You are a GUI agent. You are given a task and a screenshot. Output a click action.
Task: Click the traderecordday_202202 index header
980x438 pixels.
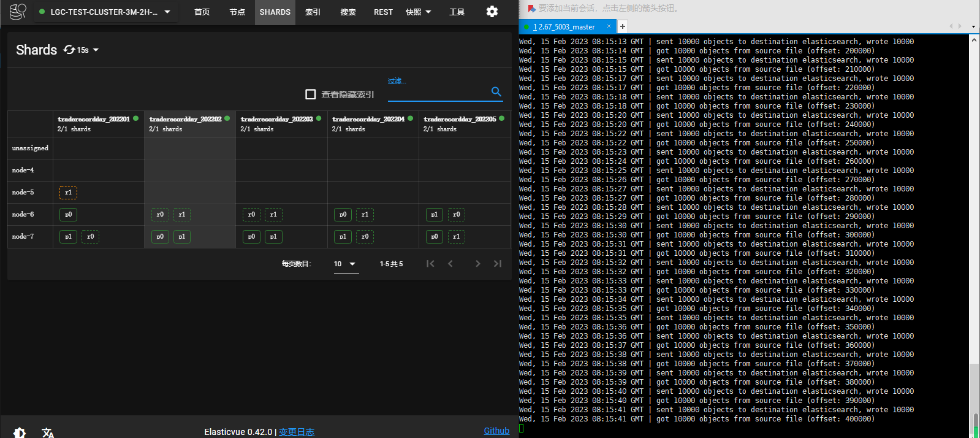(x=186, y=119)
